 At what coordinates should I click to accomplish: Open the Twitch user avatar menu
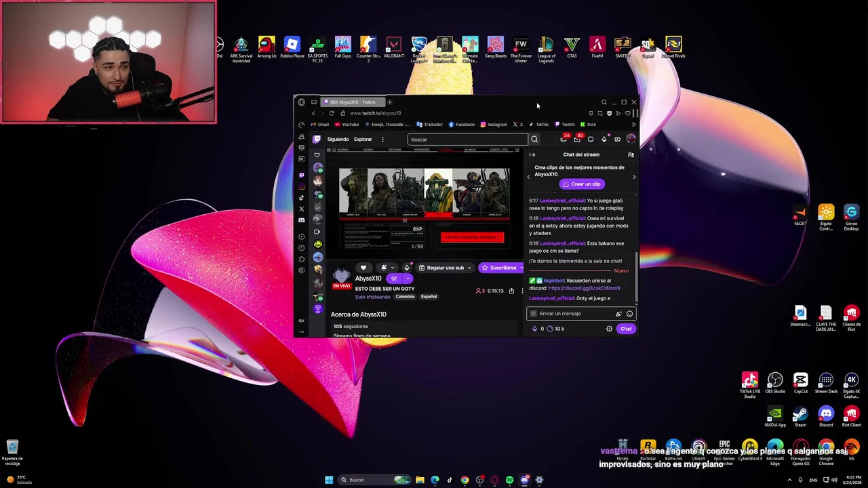631,139
